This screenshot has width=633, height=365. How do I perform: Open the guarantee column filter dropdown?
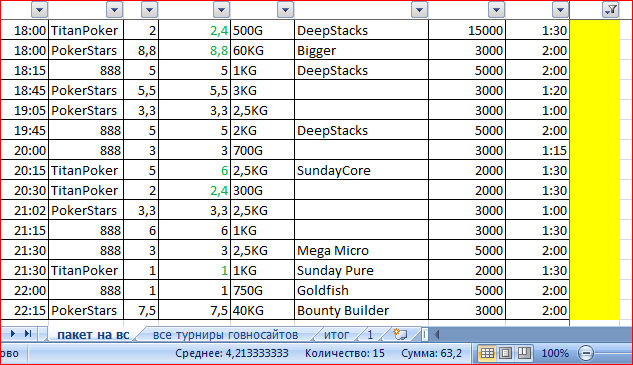[x=285, y=10]
